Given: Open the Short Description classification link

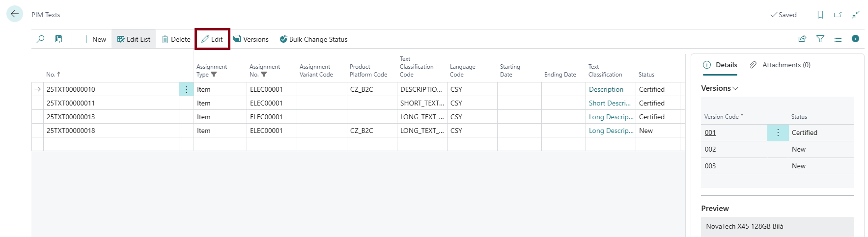Looking at the screenshot, I should [610, 103].
